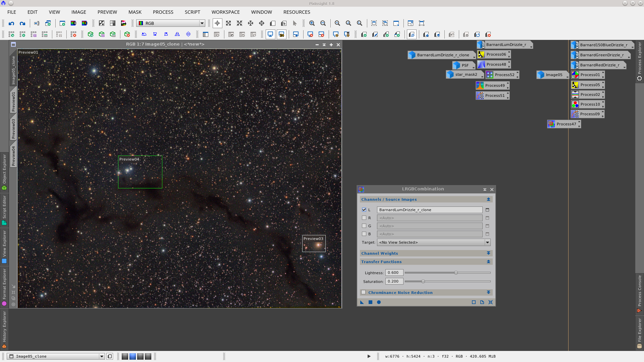
Task: Click the Apply square icon in LRGBCombination
Action: pyautogui.click(x=370, y=302)
